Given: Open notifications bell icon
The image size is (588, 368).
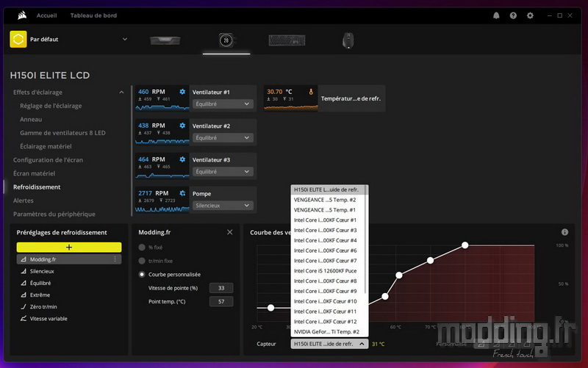Looking at the screenshot, I should pyautogui.click(x=496, y=15).
